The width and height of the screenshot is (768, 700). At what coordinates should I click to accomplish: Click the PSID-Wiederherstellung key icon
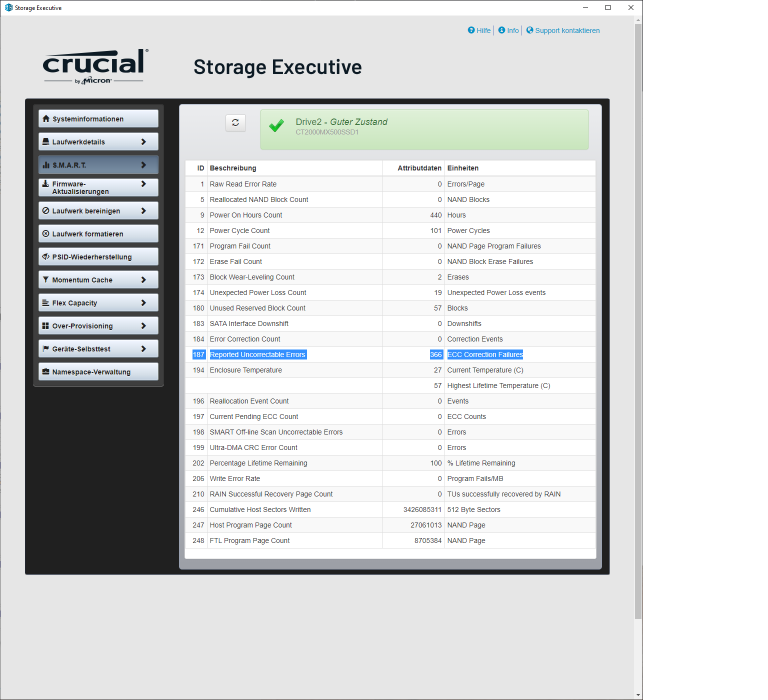[x=46, y=256]
